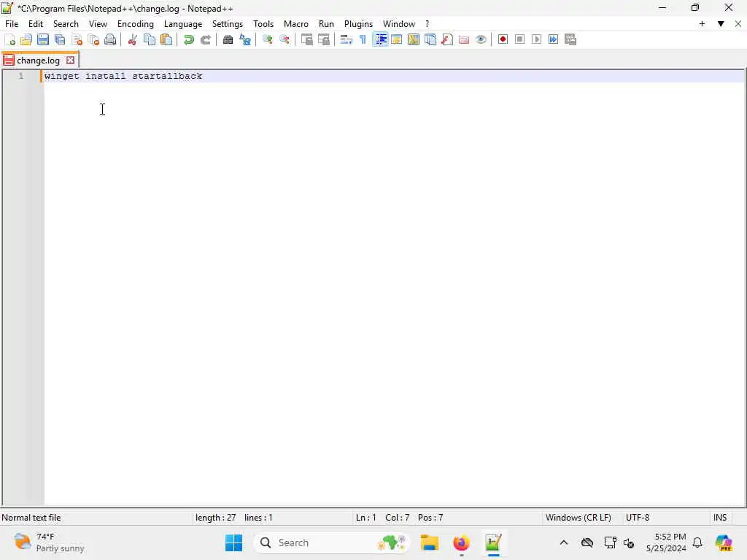The image size is (747, 560).
Task: Click the user defined language icon
Action: (x=396, y=39)
